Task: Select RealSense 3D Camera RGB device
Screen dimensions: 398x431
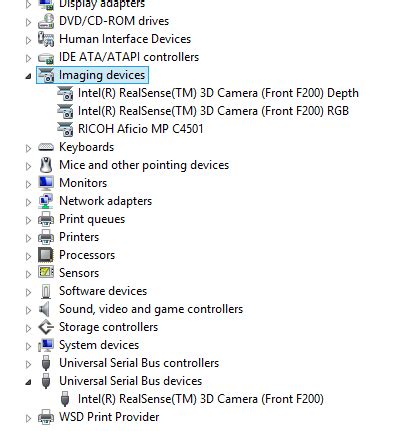Action: (x=213, y=111)
